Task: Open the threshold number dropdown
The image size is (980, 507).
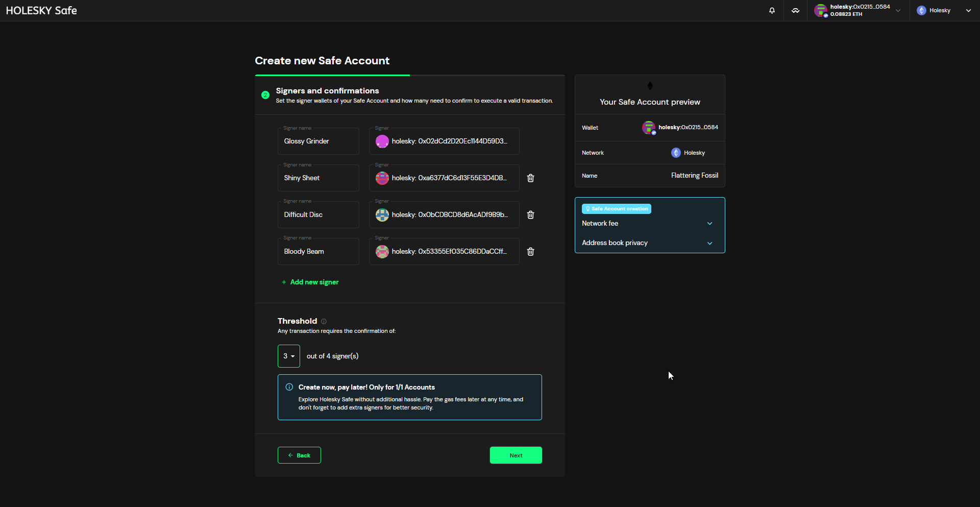Action: (x=289, y=356)
